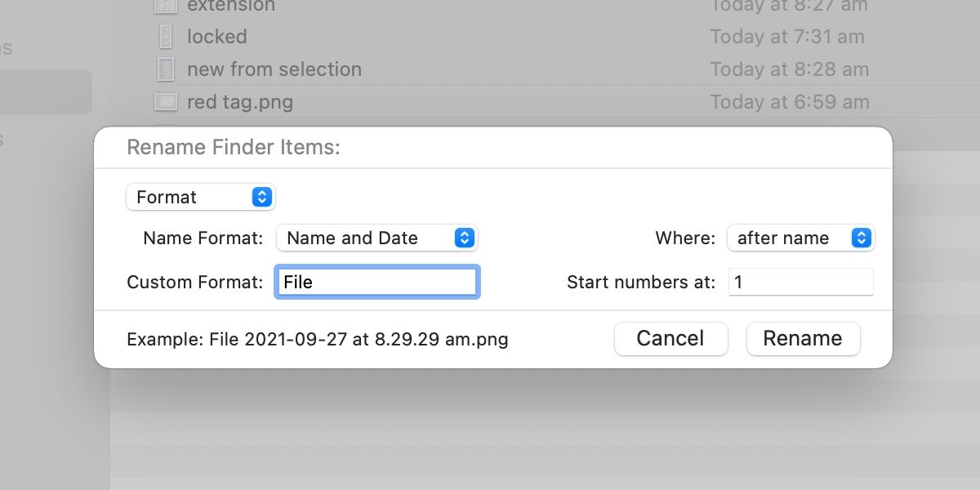Screen dimensions: 980x490
Task: Select the new from selection file name
Action: [274, 69]
